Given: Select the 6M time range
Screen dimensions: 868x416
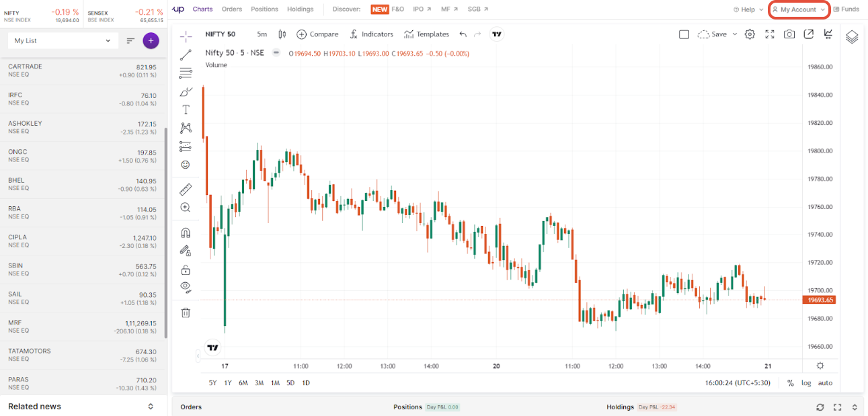Looking at the screenshot, I should pos(243,382).
